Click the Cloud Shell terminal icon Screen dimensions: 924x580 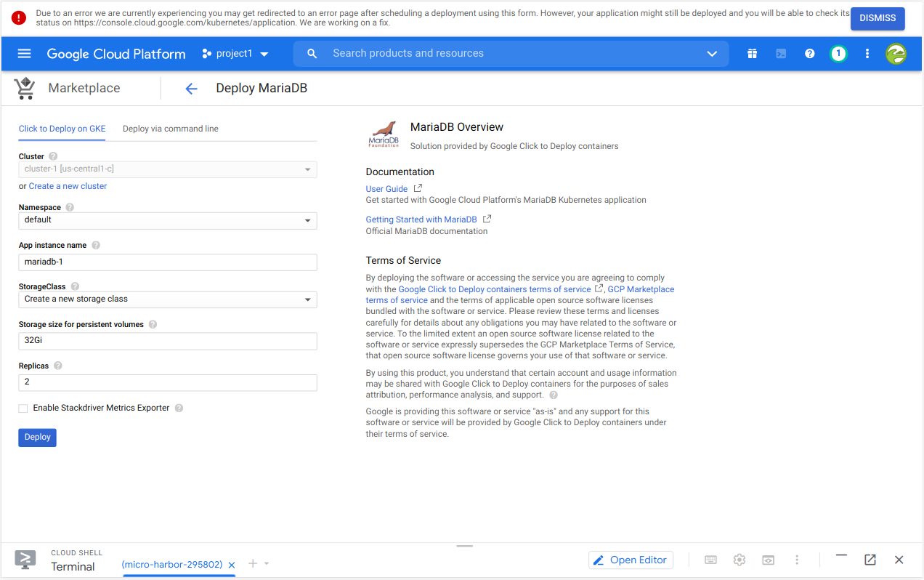[x=25, y=560]
